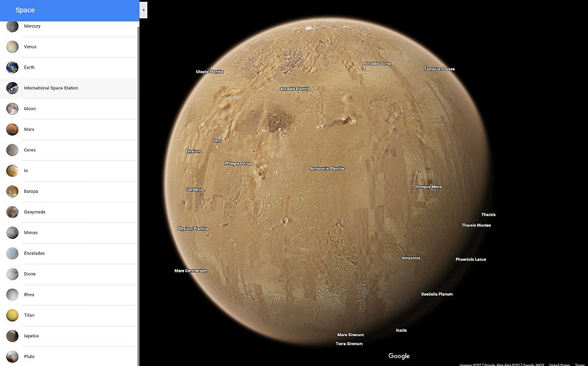Screen dimensions: 588x366
Task: Choose Enceladus from the list
Action: (34, 253)
